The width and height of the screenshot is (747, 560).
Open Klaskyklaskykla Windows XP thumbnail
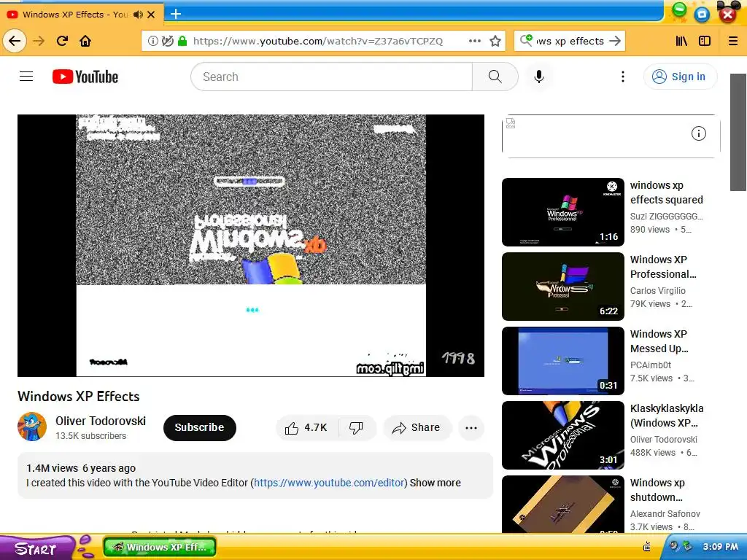[x=562, y=435]
